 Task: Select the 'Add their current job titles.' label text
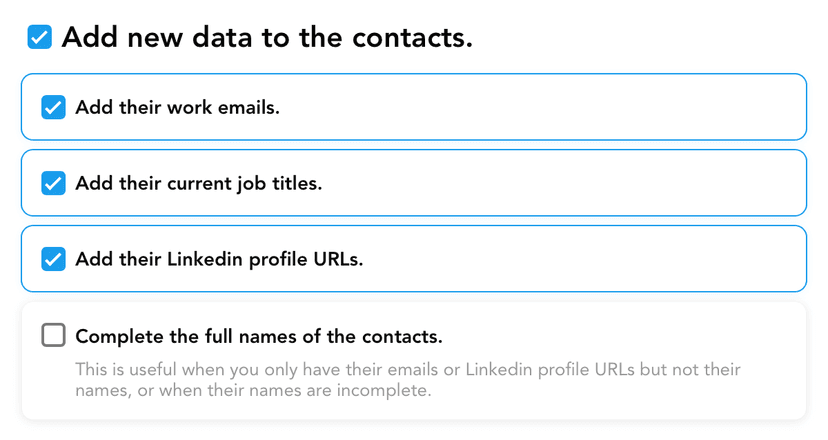pos(198,183)
